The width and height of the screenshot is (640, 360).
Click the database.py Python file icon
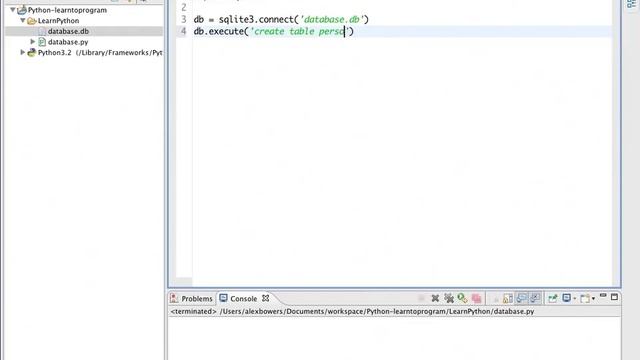coord(42,42)
